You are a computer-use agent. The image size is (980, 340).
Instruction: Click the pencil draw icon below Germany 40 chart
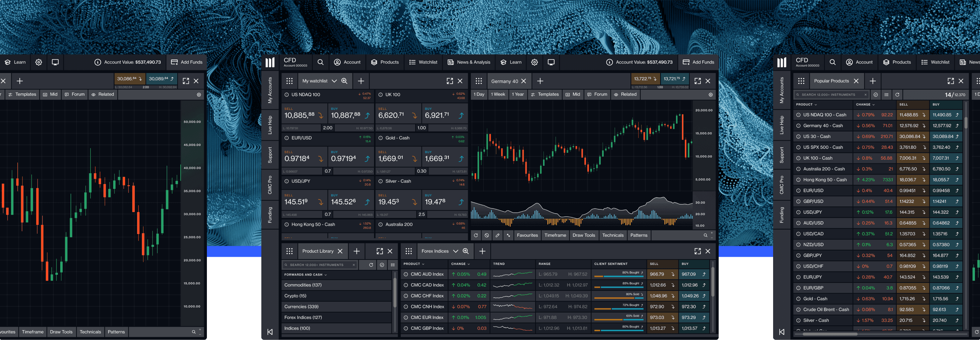coord(497,235)
